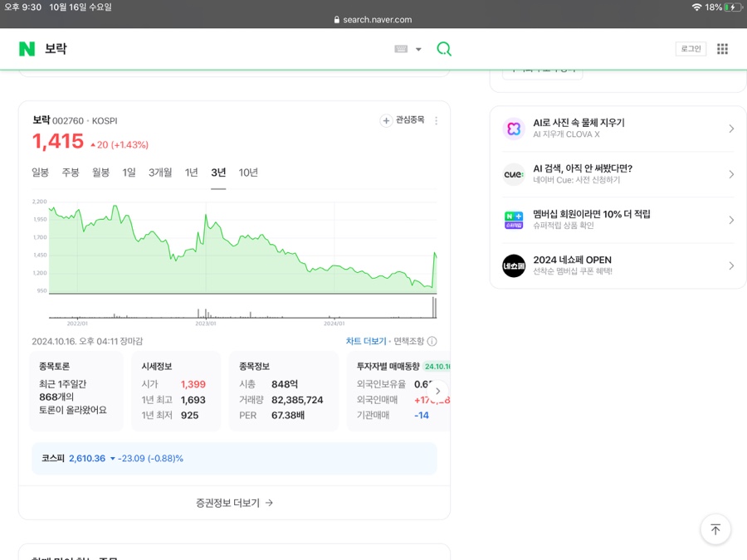Add 보락 to 관심종목 with plus icon

386,120
